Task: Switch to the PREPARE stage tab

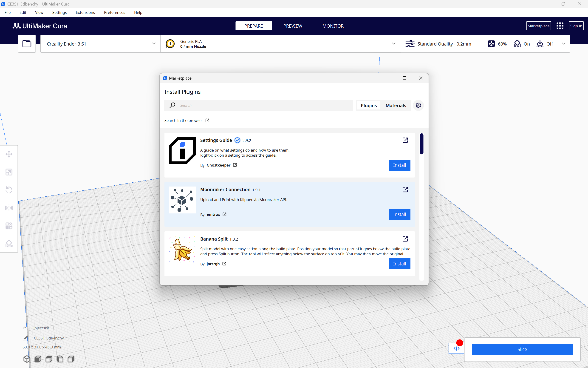Action: click(x=253, y=26)
